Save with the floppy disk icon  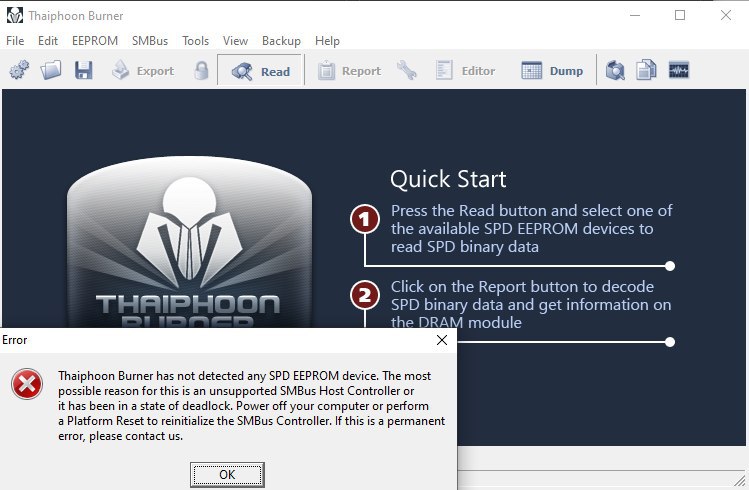(x=84, y=71)
